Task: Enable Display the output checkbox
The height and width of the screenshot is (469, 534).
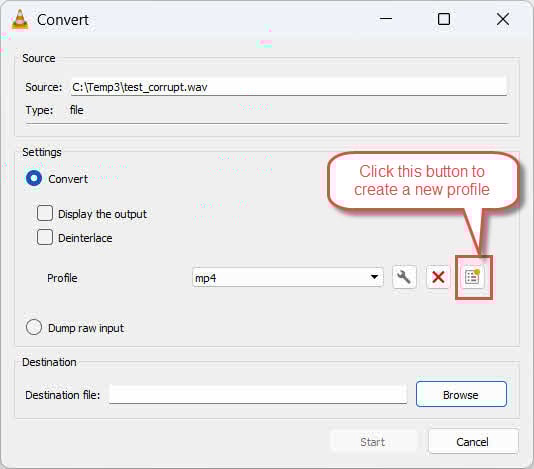Action: point(45,213)
